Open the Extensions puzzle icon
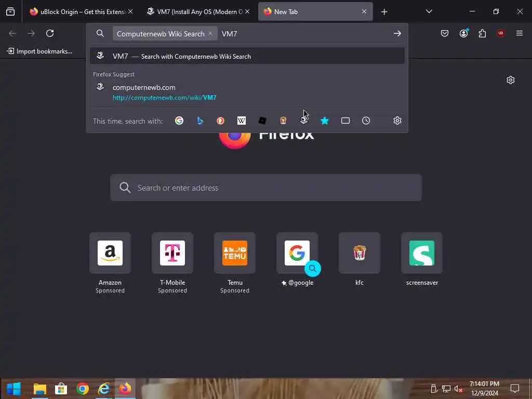The image size is (532, 399). click(482, 33)
